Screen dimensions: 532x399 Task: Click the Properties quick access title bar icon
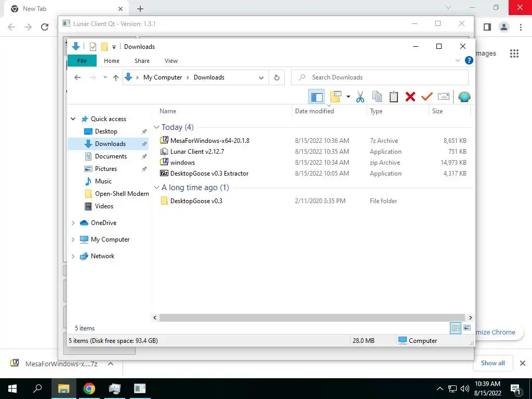point(92,47)
